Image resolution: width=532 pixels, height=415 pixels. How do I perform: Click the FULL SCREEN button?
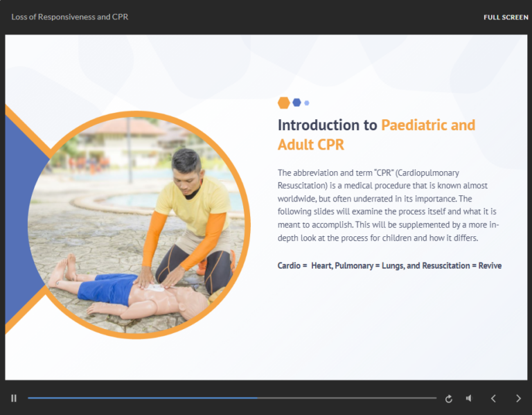tap(506, 17)
